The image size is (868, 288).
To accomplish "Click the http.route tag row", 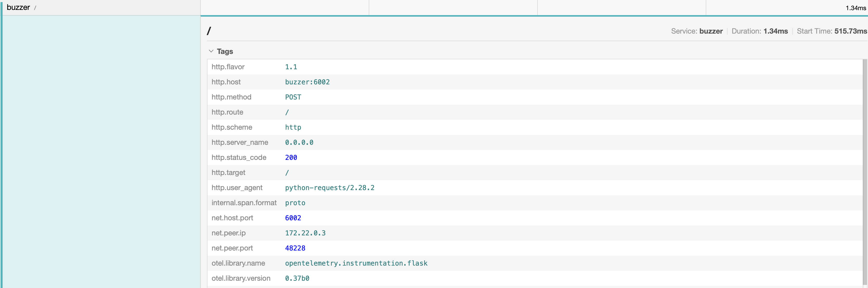I will (x=535, y=112).
